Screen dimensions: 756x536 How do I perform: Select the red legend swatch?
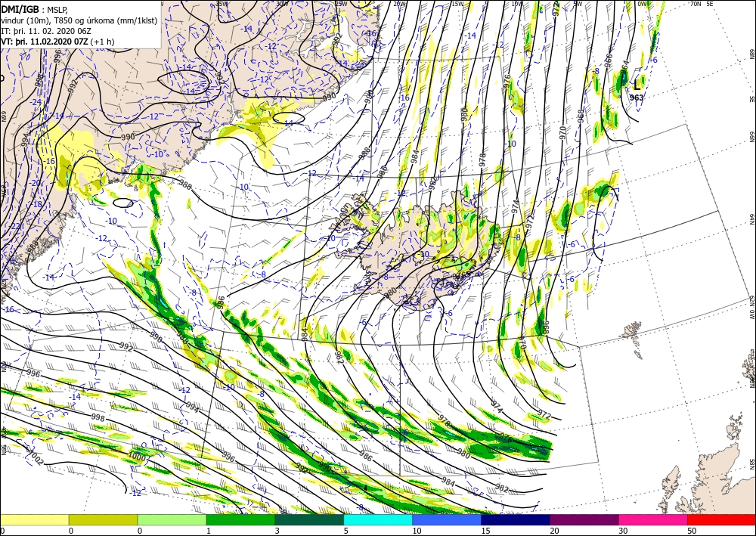coord(721,519)
